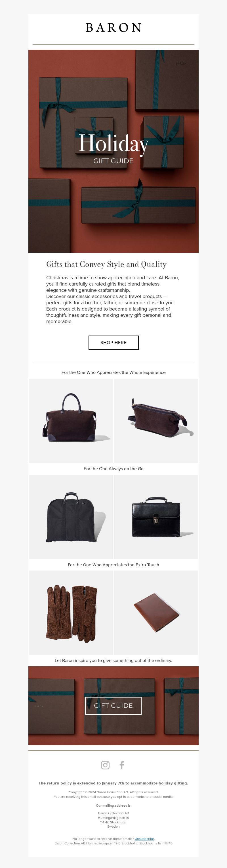Image resolution: width=227 pixels, height=868 pixels.
Task: Select the suede toiletry bag image
Action: pos(156,421)
